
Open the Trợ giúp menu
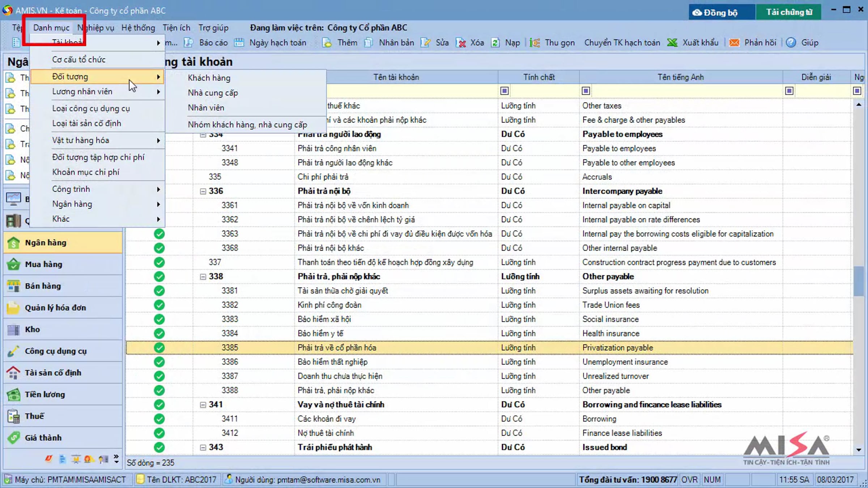point(213,28)
